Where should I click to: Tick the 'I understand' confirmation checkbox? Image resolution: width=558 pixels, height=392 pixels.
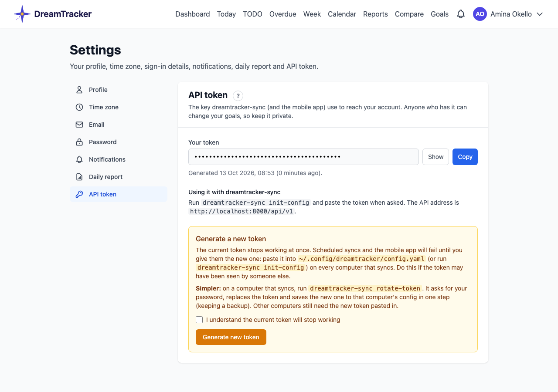tap(199, 320)
